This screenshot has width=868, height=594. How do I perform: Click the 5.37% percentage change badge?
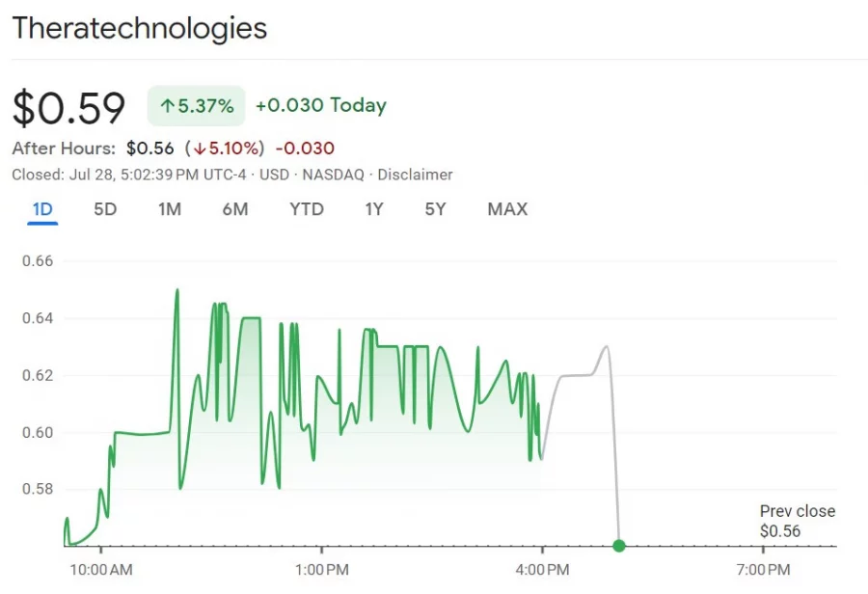[196, 106]
